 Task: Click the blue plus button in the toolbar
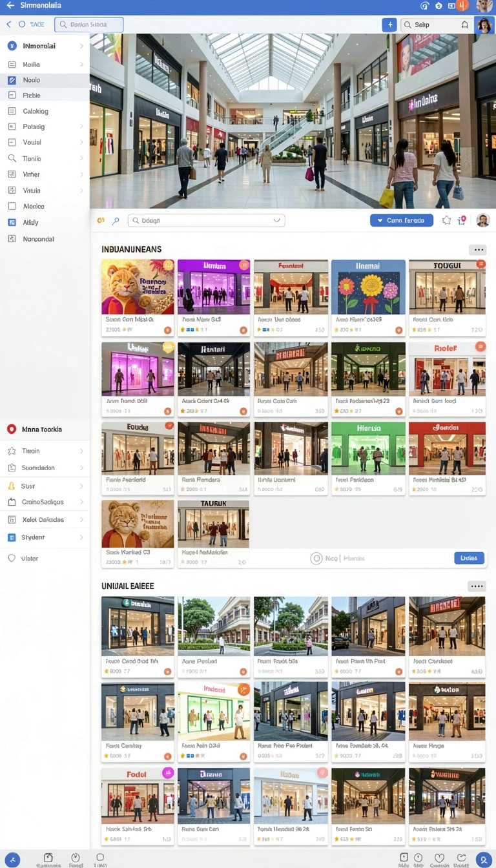pos(389,25)
